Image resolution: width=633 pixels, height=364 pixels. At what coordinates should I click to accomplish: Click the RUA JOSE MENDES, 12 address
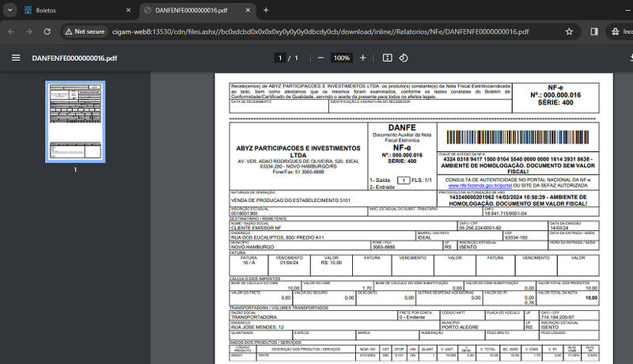click(x=258, y=328)
